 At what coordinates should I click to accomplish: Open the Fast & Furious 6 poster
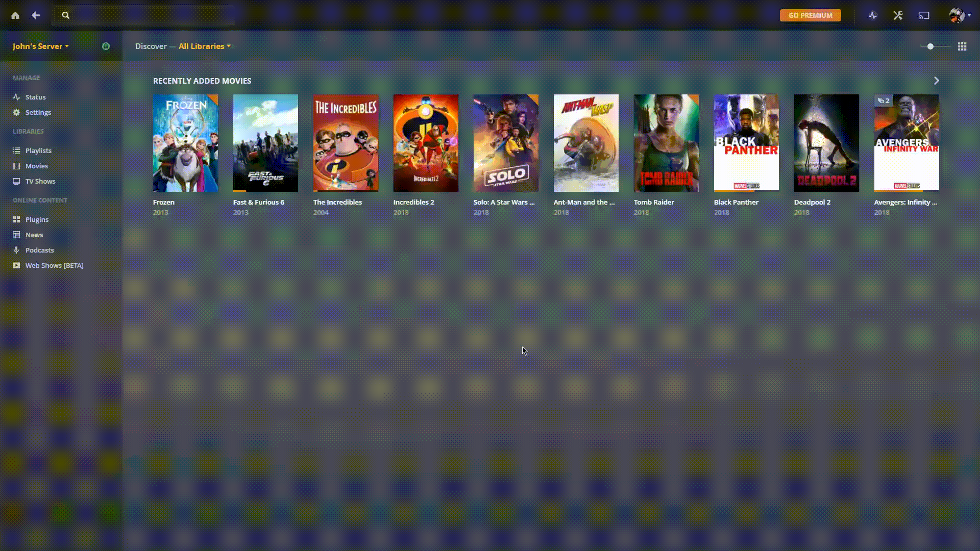[265, 143]
